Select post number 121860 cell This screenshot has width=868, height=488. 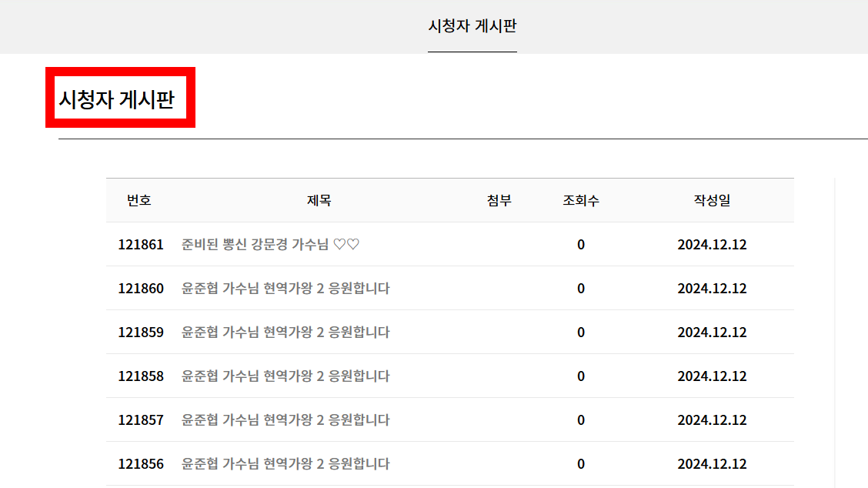141,288
